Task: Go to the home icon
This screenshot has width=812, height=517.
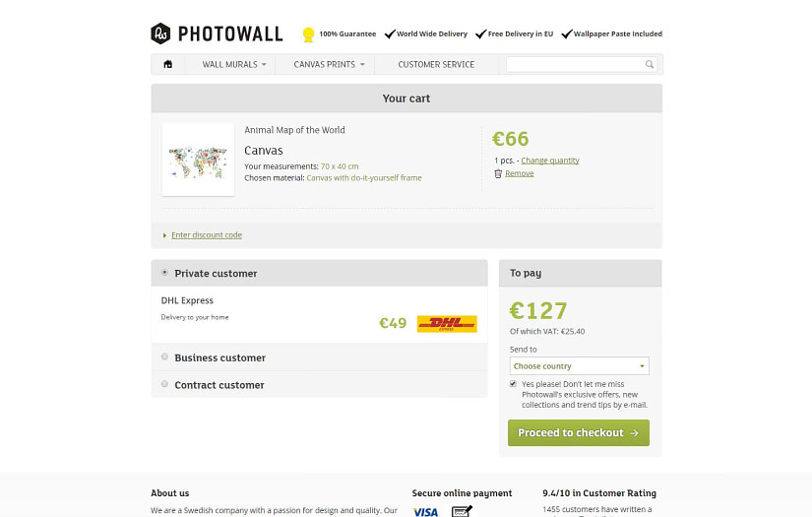Action: tap(168, 65)
